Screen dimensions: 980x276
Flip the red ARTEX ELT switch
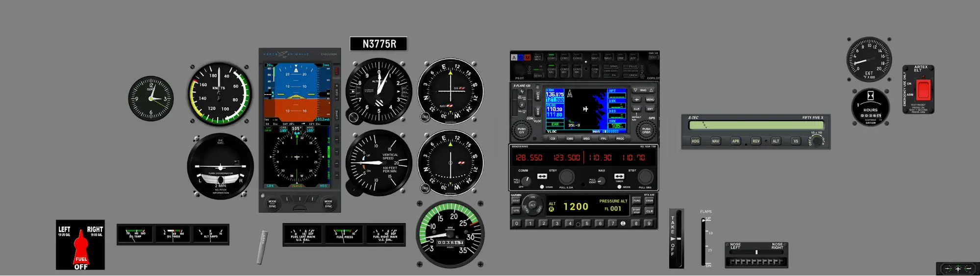[923, 89]
